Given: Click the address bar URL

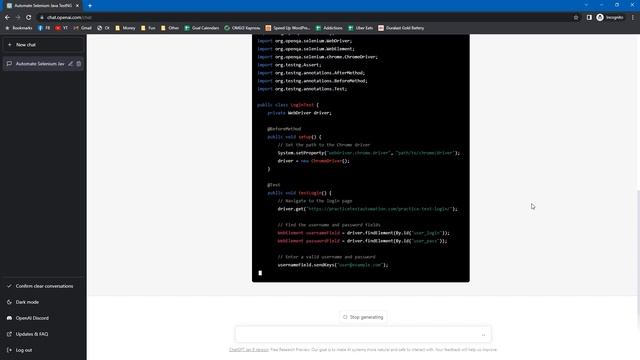Looking at the screenshot, I should [x=69, y=18].
